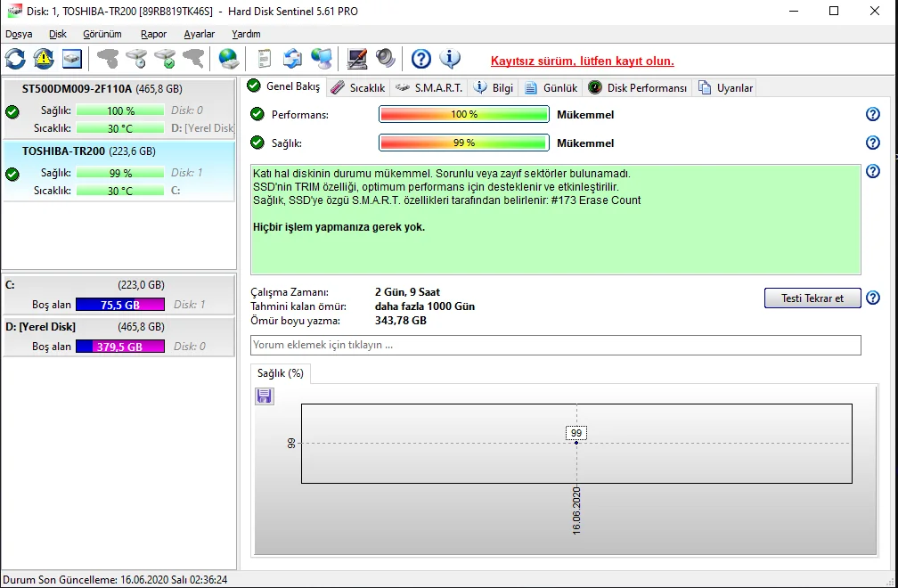Click the 16.06.2020 date label under the graph
The width and height of the screenshot is (898, 588).
576,510
